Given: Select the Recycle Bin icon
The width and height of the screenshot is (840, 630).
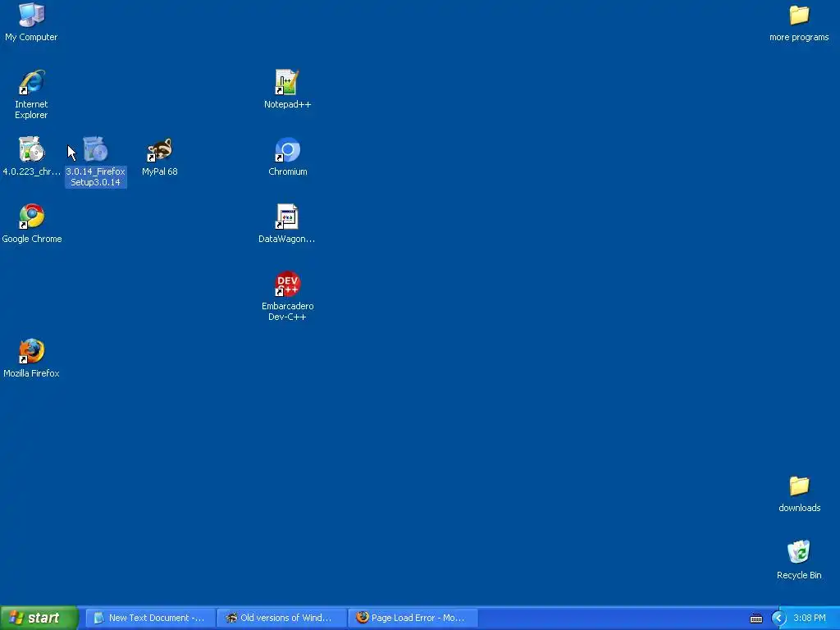Looking at the screenshot, I should pos(799,552).
